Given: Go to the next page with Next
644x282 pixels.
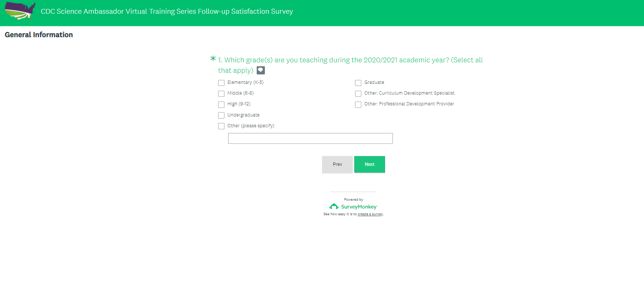Looking at the screenshot, I should (x=369, y=164).
